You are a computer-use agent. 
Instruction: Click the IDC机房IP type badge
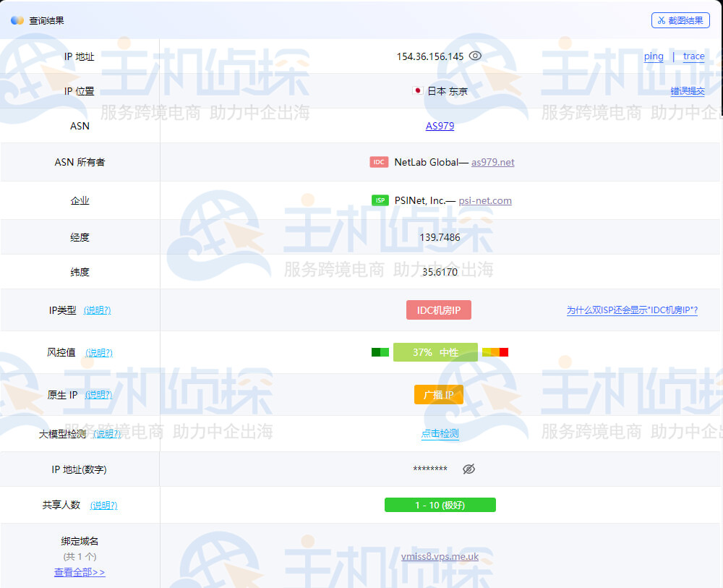click(x=439, y=310)
